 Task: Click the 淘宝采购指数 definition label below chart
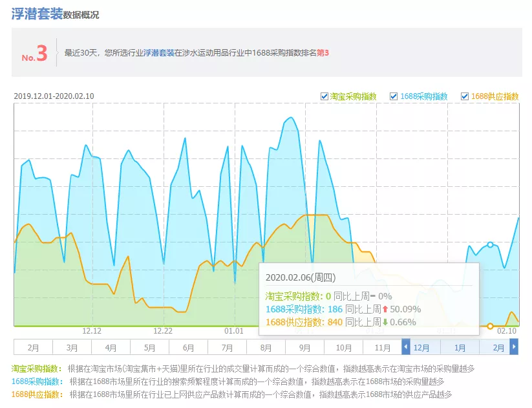(37, 369)
